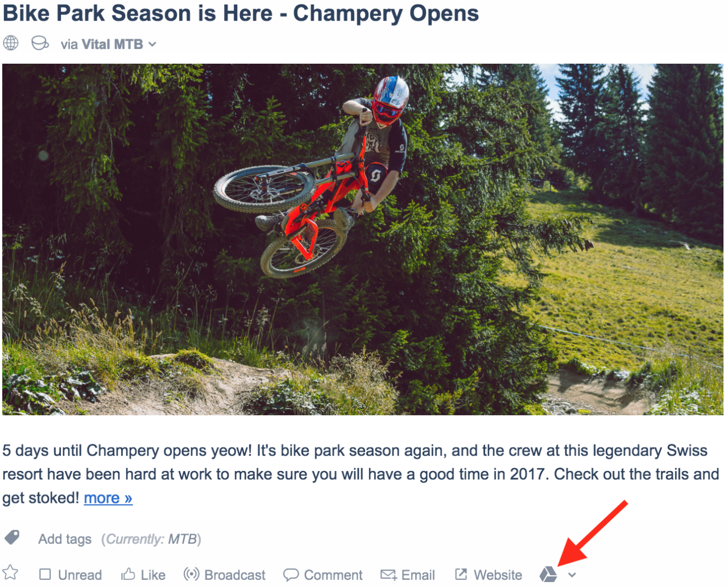Click the Broadcast label
728x586 pixels.
[x=235, y=575]
